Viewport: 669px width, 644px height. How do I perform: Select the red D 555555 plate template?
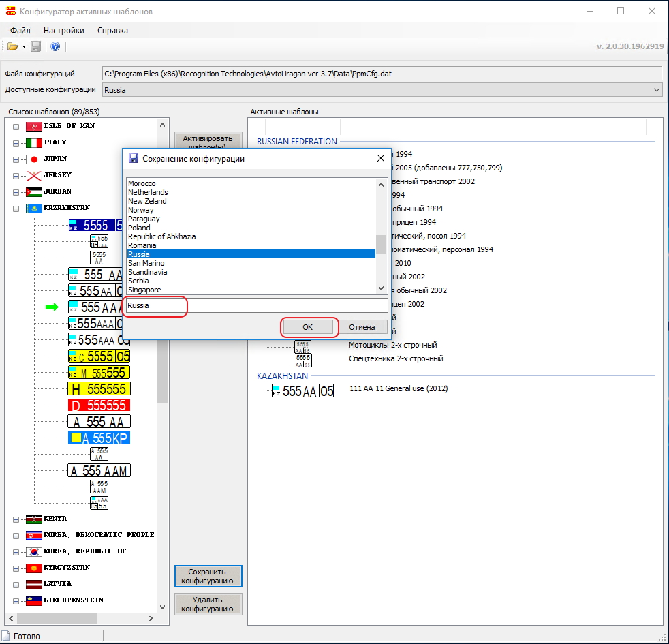99,405
